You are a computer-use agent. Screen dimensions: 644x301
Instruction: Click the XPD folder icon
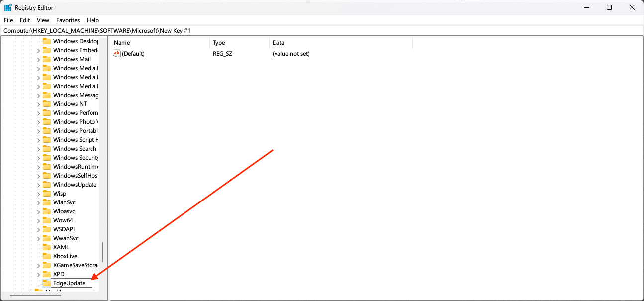[x=47, y=274]
